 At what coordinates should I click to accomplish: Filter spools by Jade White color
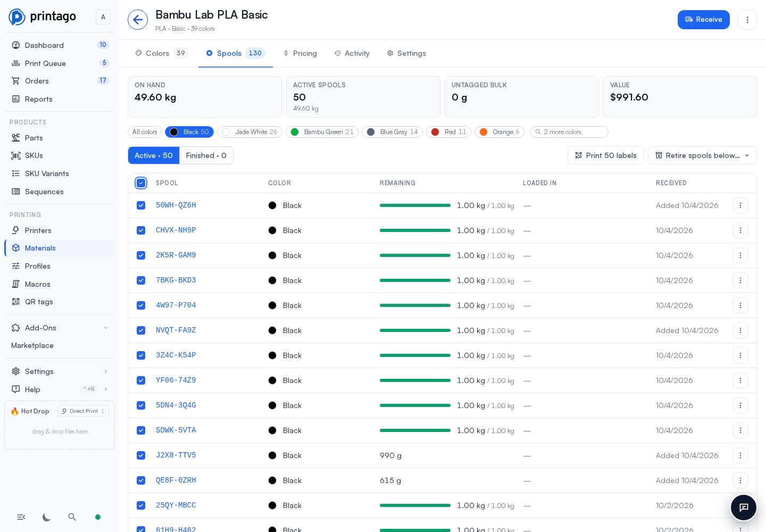(249, 132)
